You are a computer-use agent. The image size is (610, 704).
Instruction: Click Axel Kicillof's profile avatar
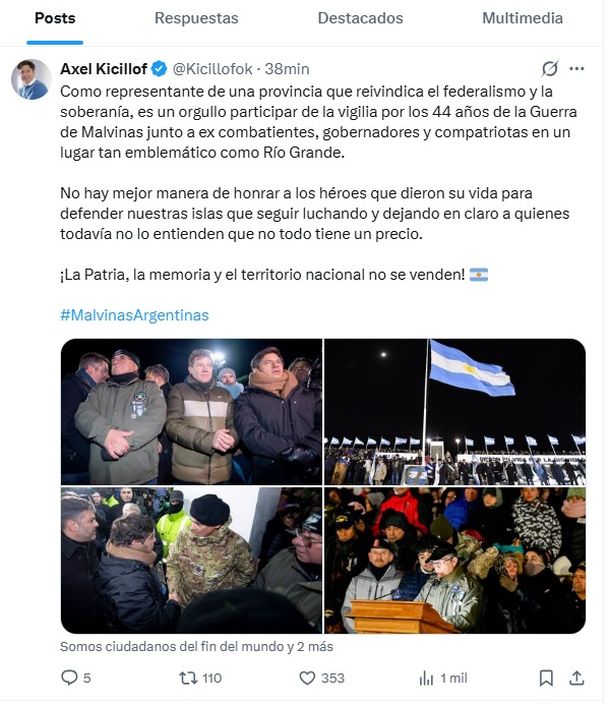pos(31,79)
